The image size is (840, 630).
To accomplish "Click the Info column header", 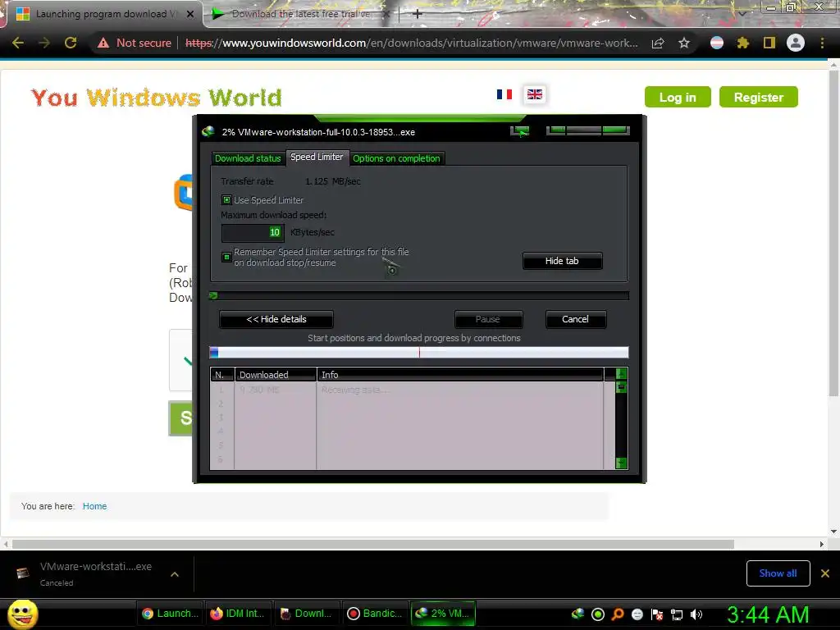I will tap(460, 374).
